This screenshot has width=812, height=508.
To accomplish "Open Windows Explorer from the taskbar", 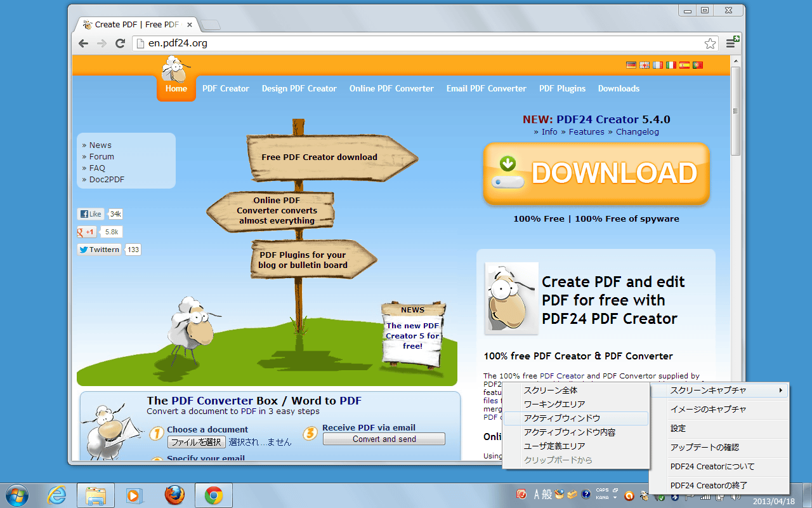I will (96, 495).
